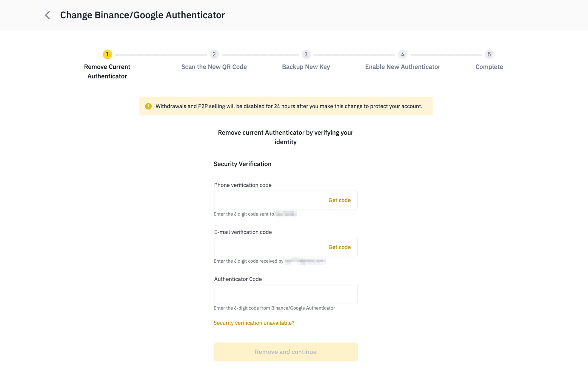The width and height of the screenshot is (588, 375).
Task: Click Enable New Authenticator step label
Action: pos(403,67)
